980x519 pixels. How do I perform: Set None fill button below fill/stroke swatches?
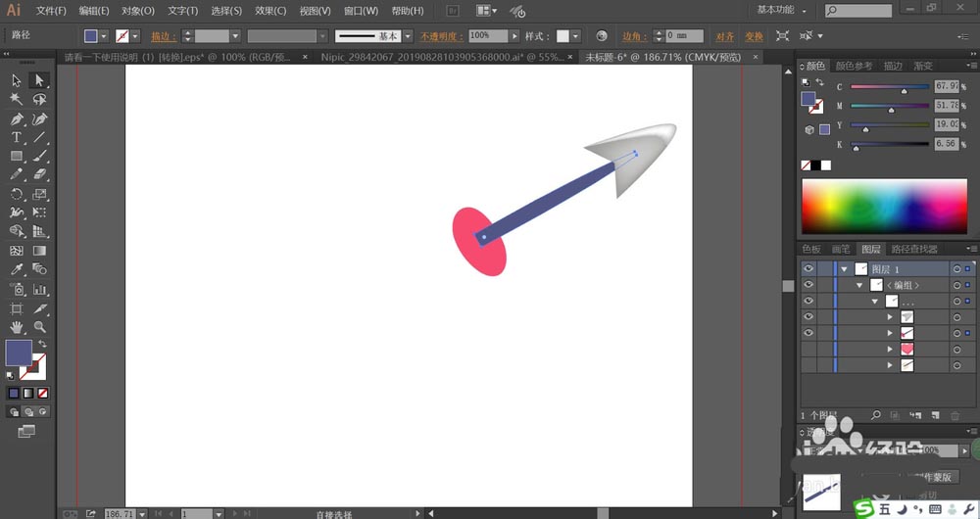click(x=43, y=393)
